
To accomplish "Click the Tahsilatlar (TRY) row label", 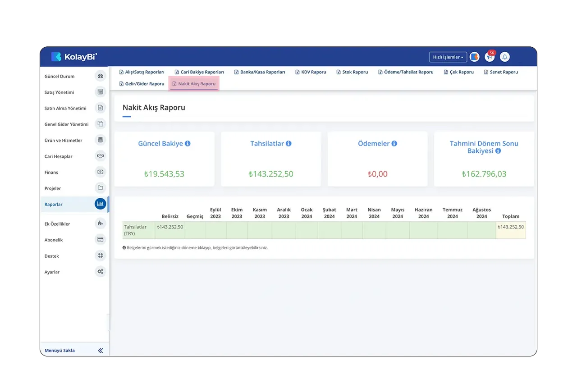I will pyautogui.click(x=135, y=230).
